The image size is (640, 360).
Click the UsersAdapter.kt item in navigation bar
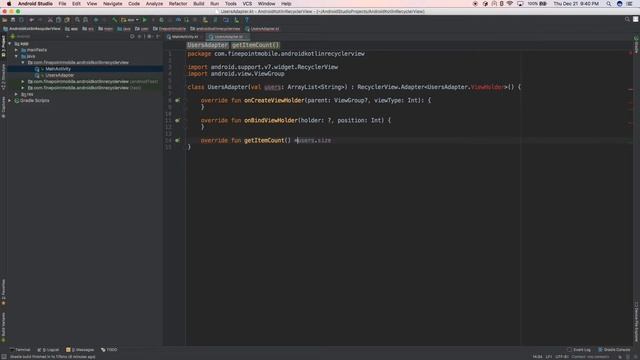pyautogui.click(x=262, y=29)
